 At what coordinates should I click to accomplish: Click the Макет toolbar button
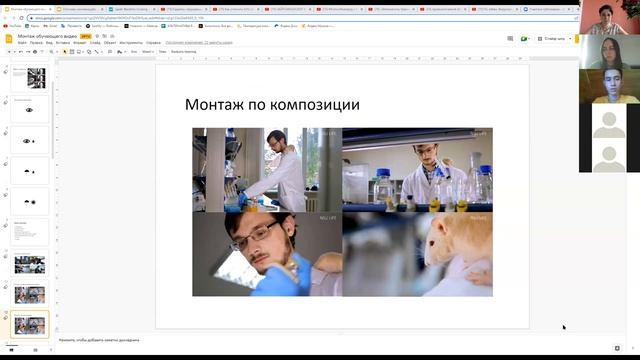148,52
